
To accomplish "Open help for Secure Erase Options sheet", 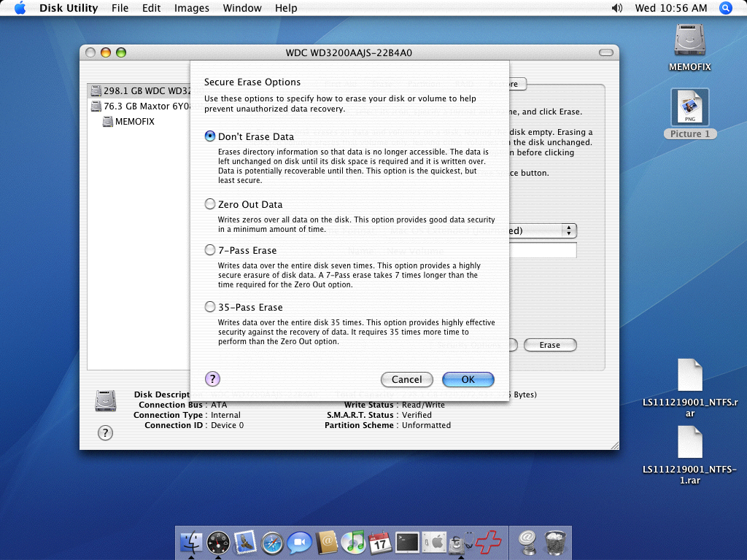I will [212, 379].
